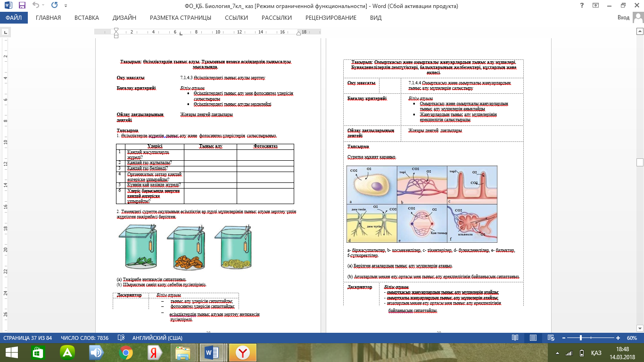Click the respiratory organs diagram image

[x=422, y=204]
